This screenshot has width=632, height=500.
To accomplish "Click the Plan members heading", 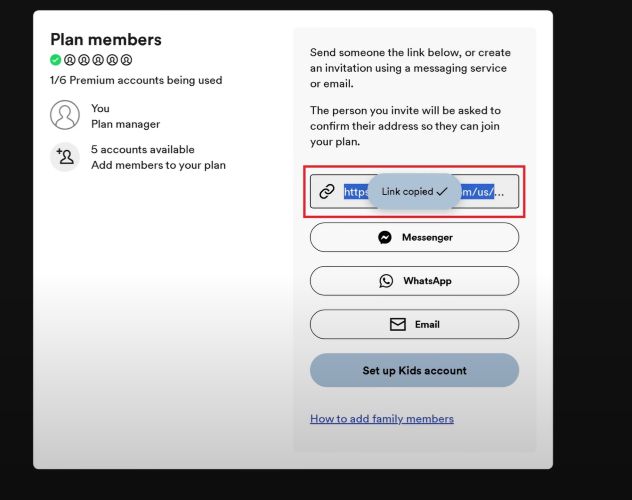I will tap(106, 39).
